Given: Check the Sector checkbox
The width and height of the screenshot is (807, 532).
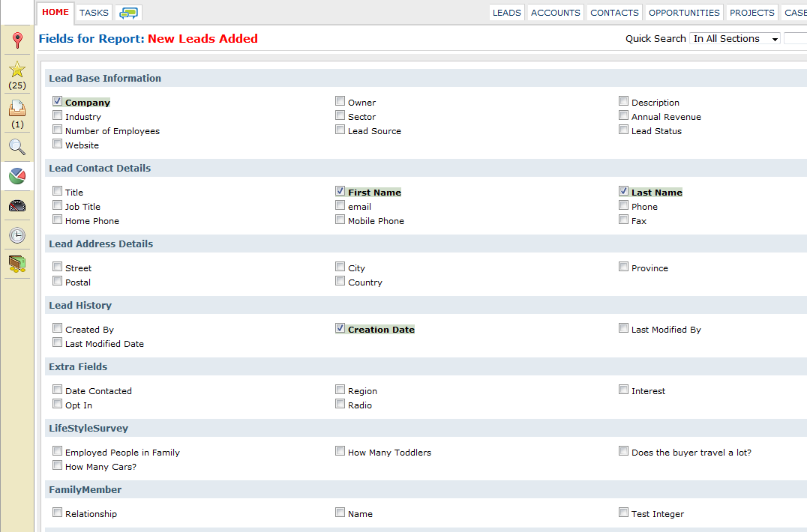Looking at the screenshot, I should point(340,115).
